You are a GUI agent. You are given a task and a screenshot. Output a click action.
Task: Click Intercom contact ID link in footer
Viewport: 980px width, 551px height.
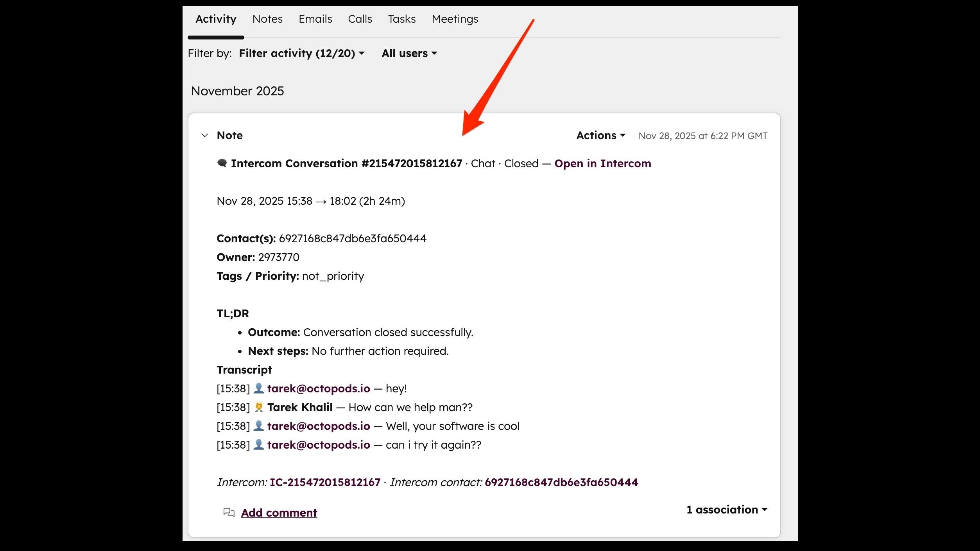pos(561,482)
